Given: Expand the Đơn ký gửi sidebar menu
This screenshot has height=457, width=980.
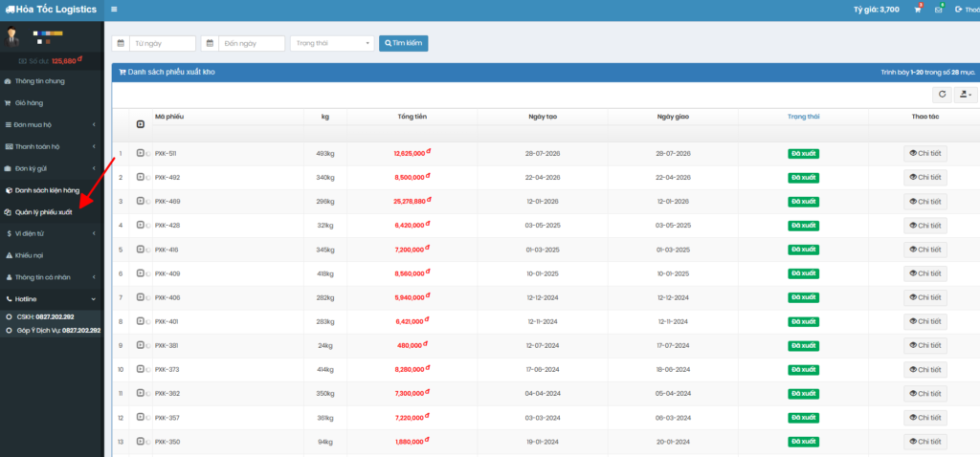Looking at the screenshot, I should pyautogui.click(x=52, y=168).
